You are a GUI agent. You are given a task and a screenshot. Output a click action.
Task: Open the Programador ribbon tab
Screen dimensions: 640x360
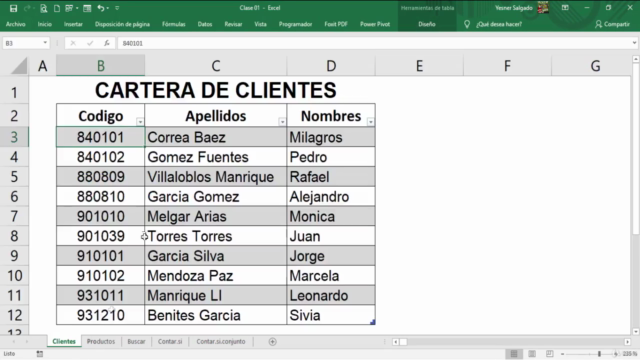click(295, 24)
